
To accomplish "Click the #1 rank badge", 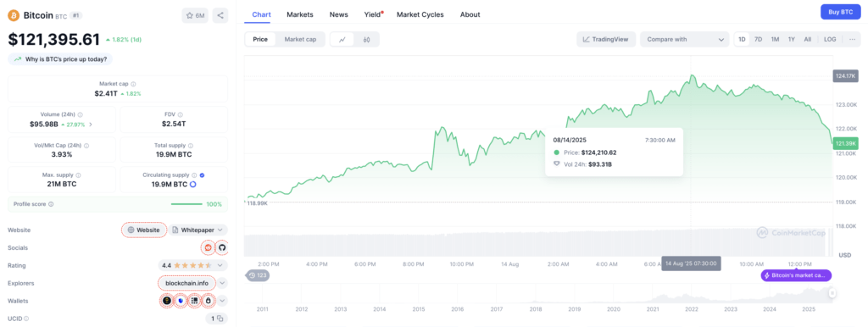I will (76, 15).
